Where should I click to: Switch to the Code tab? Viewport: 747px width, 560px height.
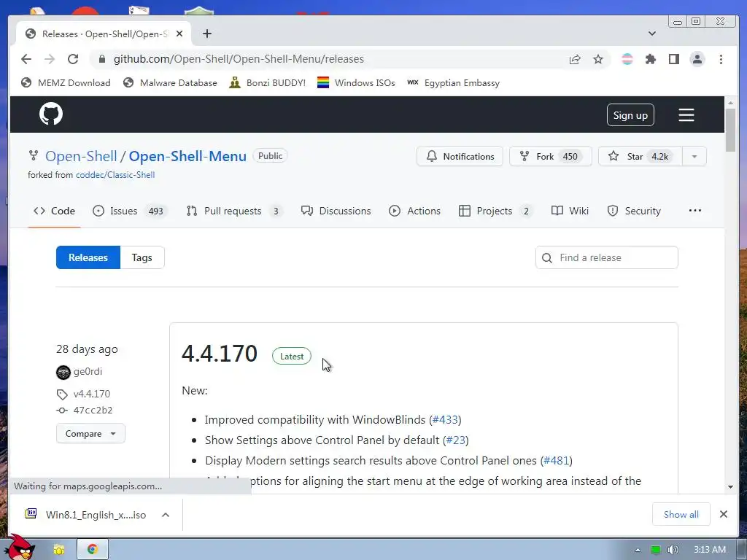pyautogui.click(x=54, y=211)
